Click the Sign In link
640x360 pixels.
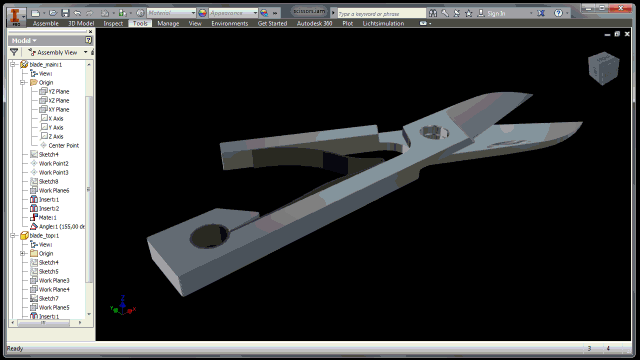tap(496, 13)
